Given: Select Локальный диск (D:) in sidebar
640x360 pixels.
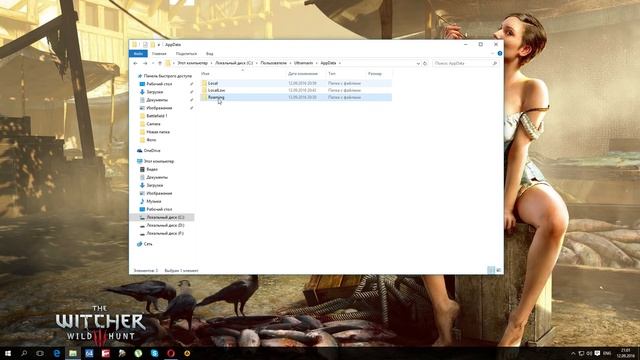Looking at the screenshot, I should point(165,225).
